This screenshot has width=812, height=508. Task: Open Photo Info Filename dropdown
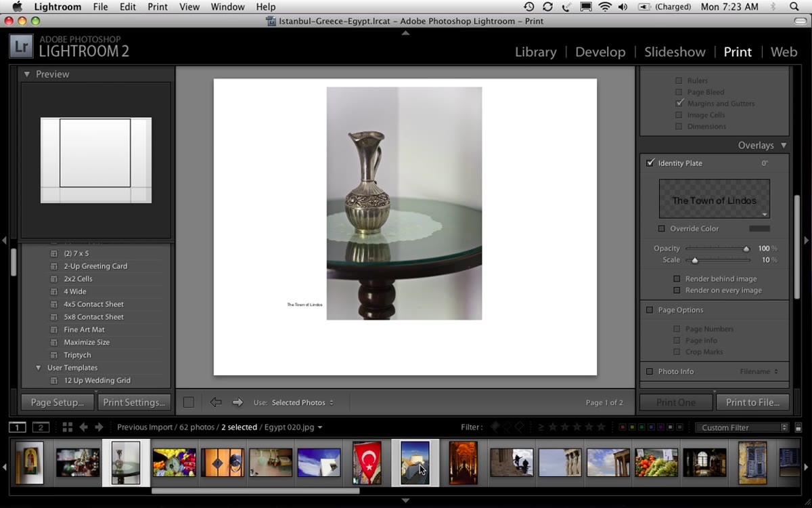tap(759, 372)
